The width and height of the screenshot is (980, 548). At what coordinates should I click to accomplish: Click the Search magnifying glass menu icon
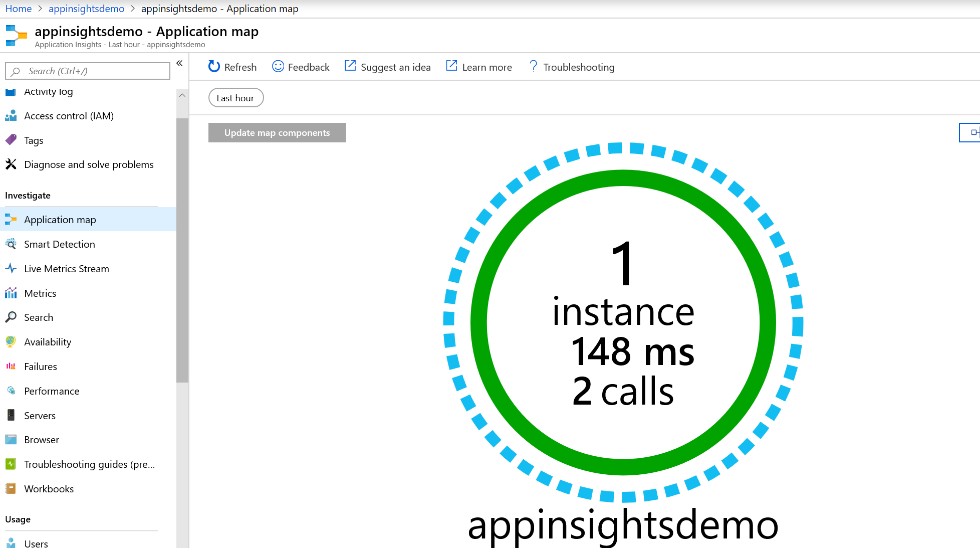click(11, 317)
